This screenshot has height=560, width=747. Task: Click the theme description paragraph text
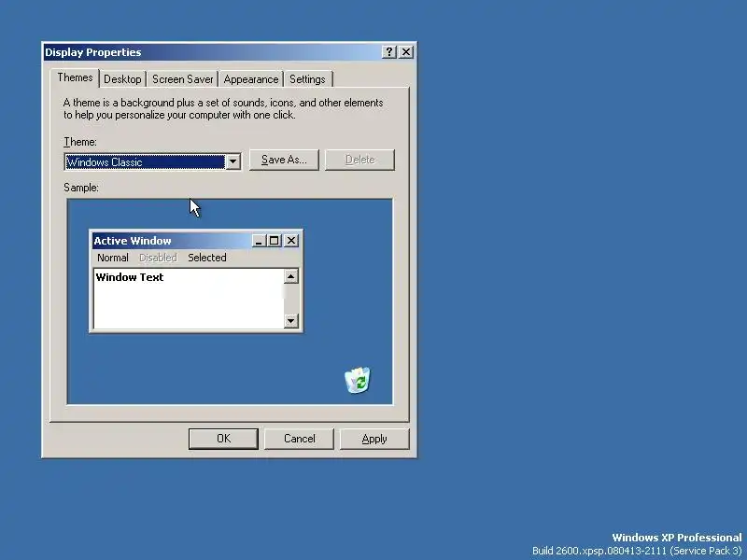[x=223, y=108]
